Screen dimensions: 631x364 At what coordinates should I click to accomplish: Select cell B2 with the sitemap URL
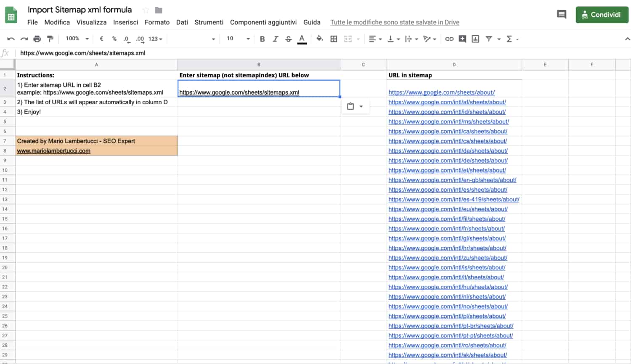click(x=259, y=89)
